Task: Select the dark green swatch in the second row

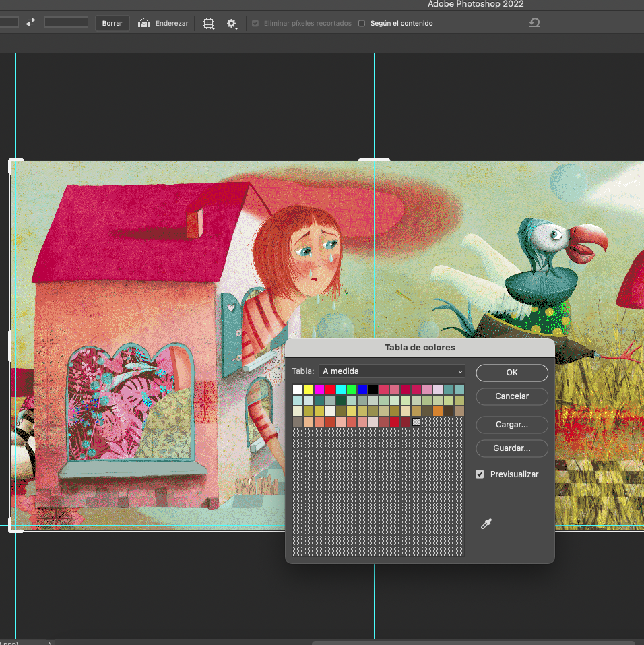Action: pyautogui.click(x=341, y=400)
